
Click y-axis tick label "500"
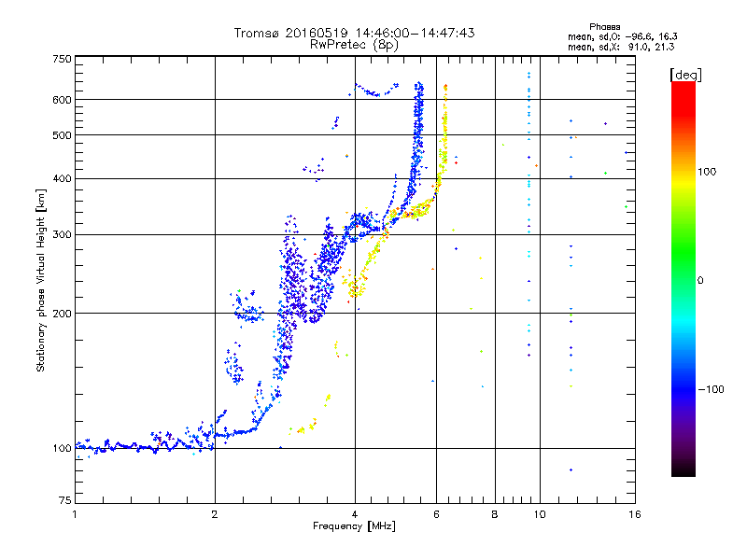[63, 135]
